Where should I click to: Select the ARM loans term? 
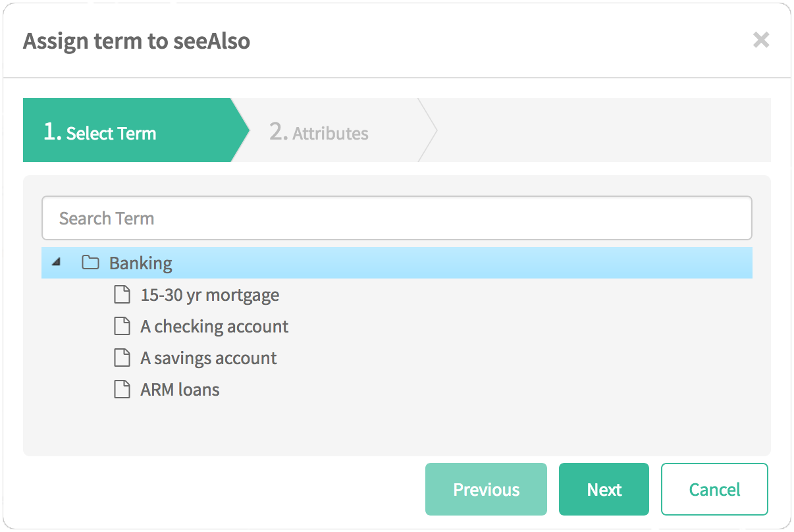point(180,390)
